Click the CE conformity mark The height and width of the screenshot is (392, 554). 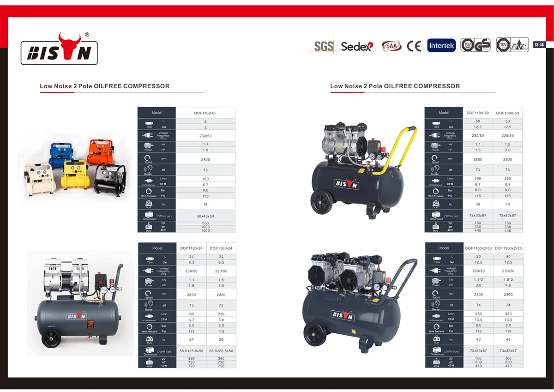(x=414, y=46)
